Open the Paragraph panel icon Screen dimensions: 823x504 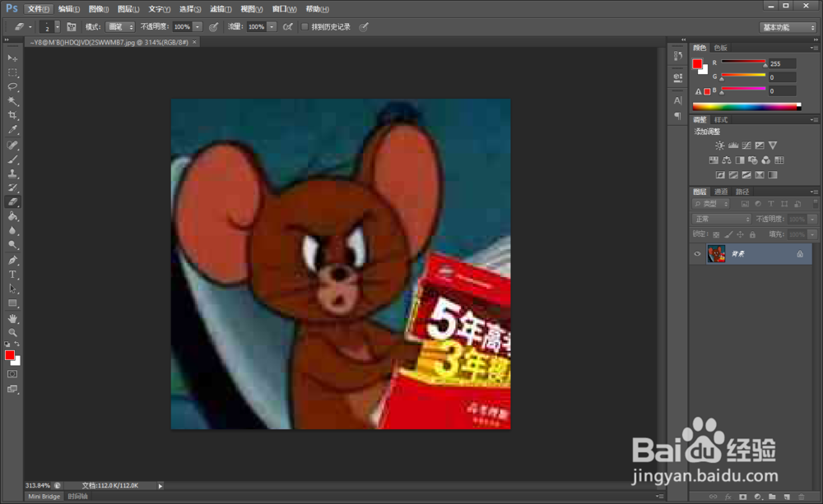tap(677, 115)
